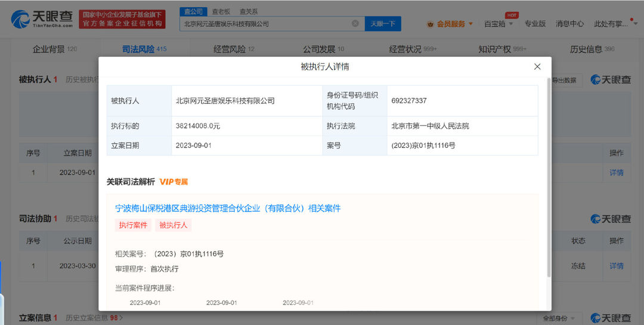Click 详情 link in 司法协助 row
644x325 pixels.
pyautogui.click(x=616, y=266)
